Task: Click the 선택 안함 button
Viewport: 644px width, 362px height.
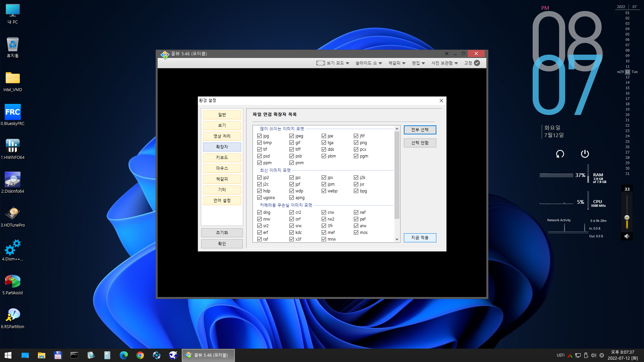Action: click(x=420, y=143)
